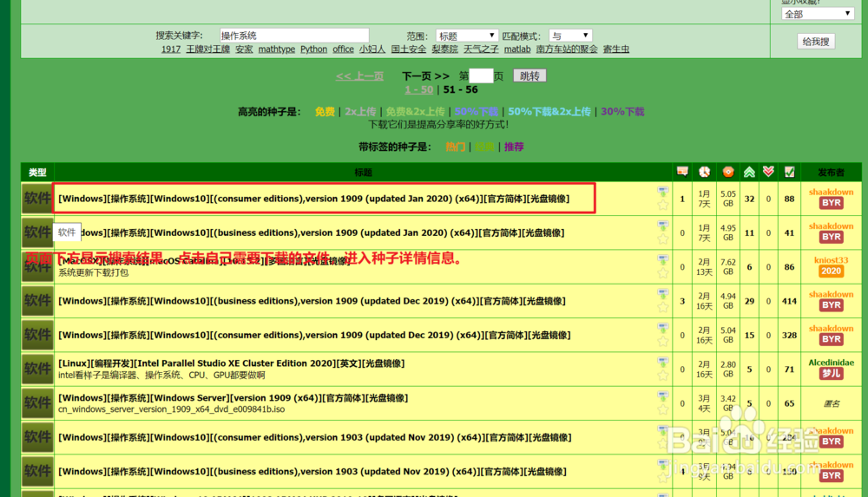Click the 类型 column header
The width and height of the screenshot is (868, 497).
coord(37,173)
